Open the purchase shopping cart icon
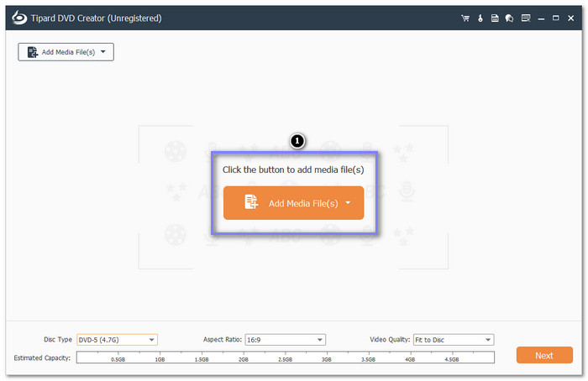588x381 pixels. [465, 18]
